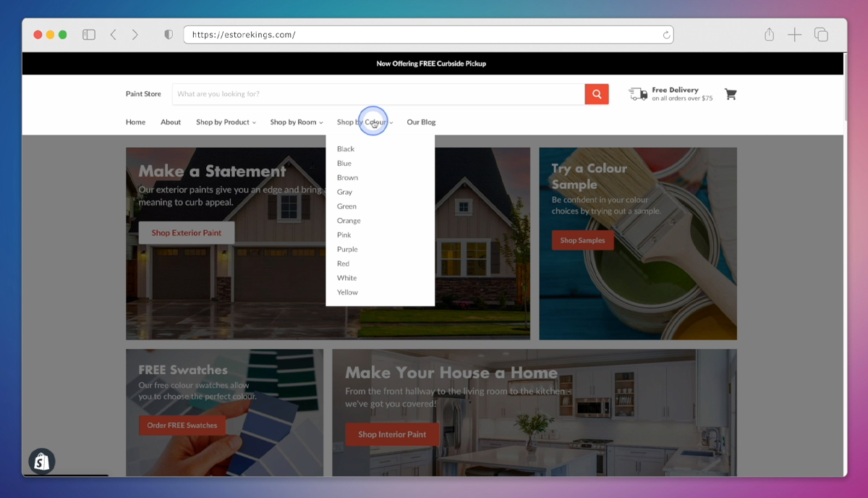Click the browser back arrow

point(113,34)
